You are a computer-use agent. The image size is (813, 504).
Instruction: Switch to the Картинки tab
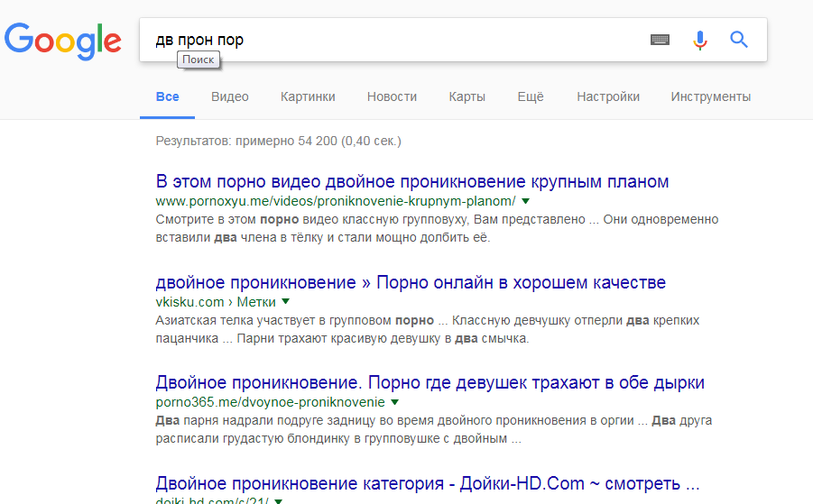coord(308,96)
